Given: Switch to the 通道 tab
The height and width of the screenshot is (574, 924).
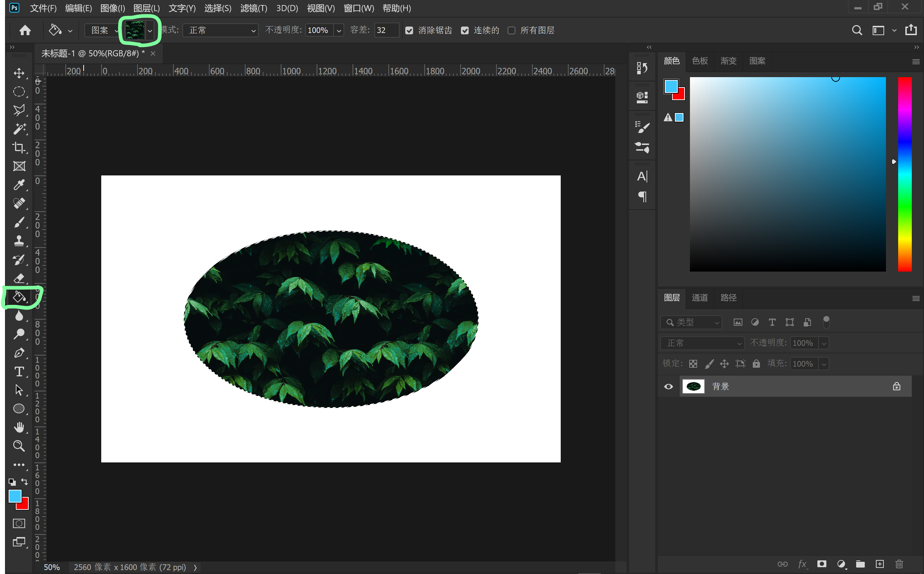Looking at the screenshot, I should click(x=700, y=298).
